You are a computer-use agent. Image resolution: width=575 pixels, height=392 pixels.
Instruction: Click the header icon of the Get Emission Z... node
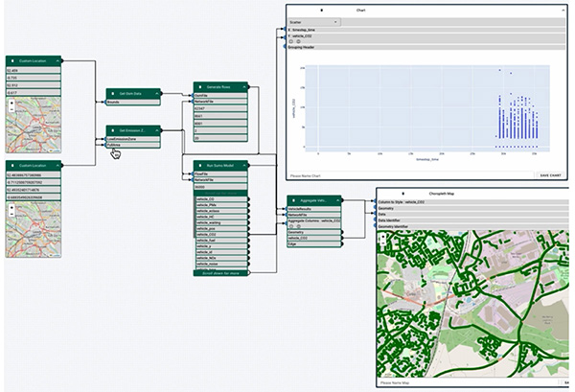(x=112, y=130)
